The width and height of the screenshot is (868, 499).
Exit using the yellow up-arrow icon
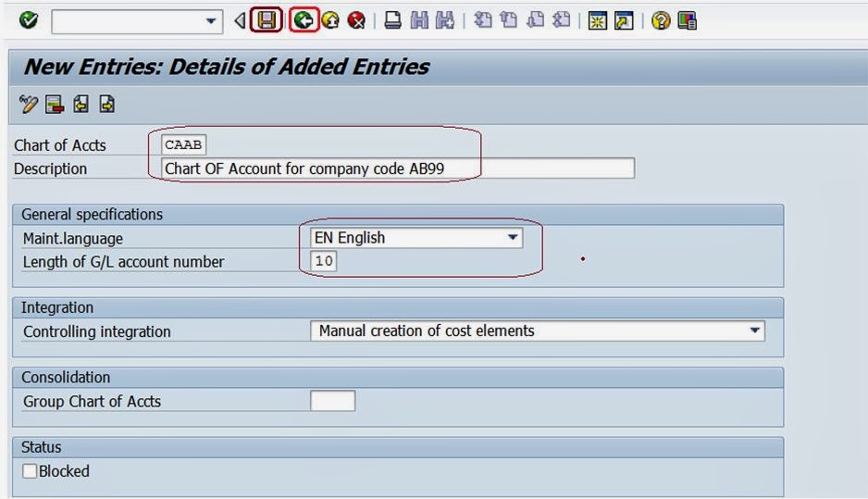[x=330, y=20]
